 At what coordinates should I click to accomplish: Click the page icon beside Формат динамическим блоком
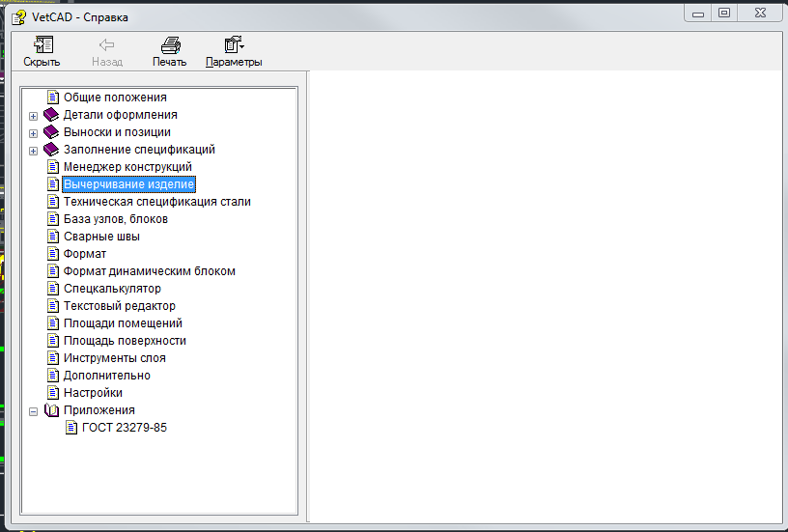tap(53, 270)
